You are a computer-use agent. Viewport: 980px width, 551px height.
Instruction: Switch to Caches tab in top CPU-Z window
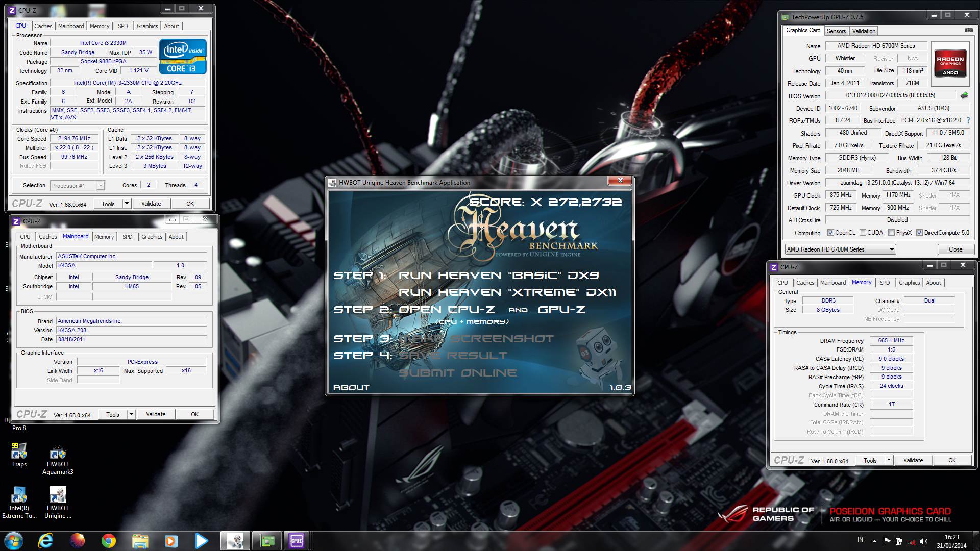click(43, 26)
